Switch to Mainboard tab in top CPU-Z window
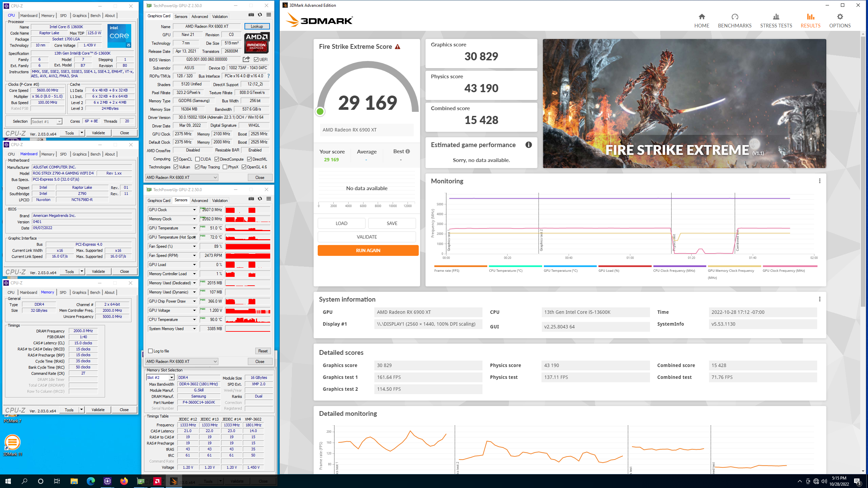The height and width of the screenshot is (488, 868). pyautogui.click(x=29, y=16)
